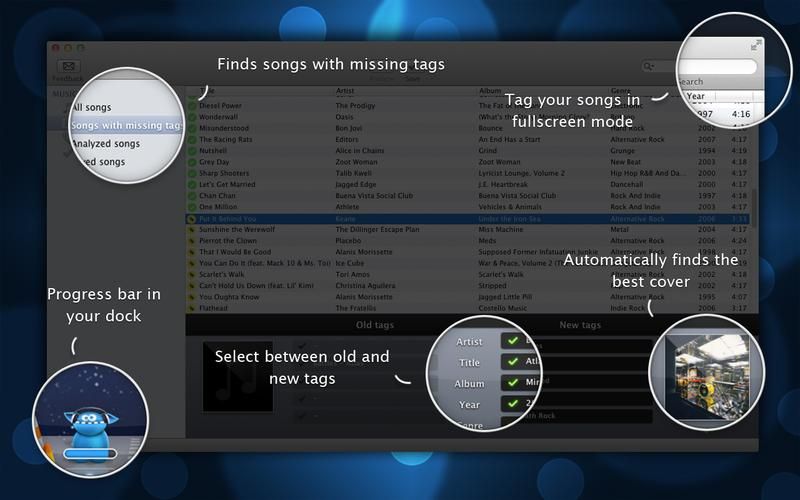Screen dimensions: 800x500
Task: Click yellow tag icon beside Sunshine the Werewolf
Action: click(192, 230)
